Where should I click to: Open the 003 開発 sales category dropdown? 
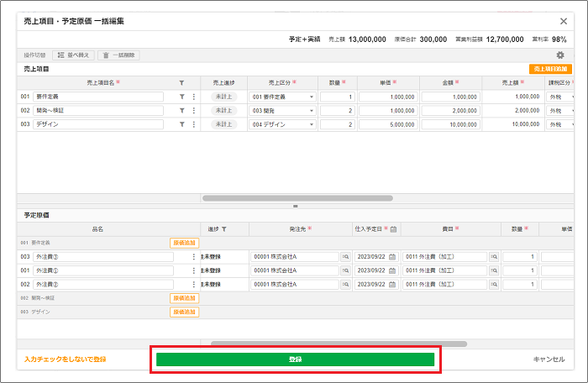tap(282, 111)
